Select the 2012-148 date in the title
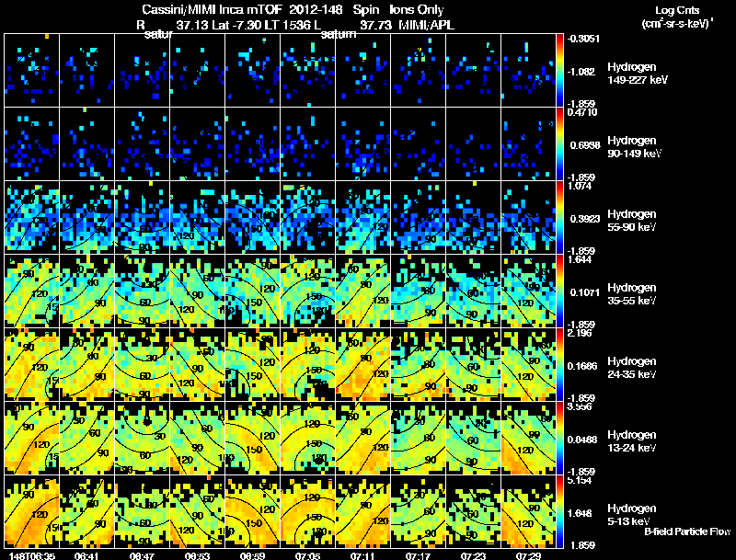 [x=315, y=9]
